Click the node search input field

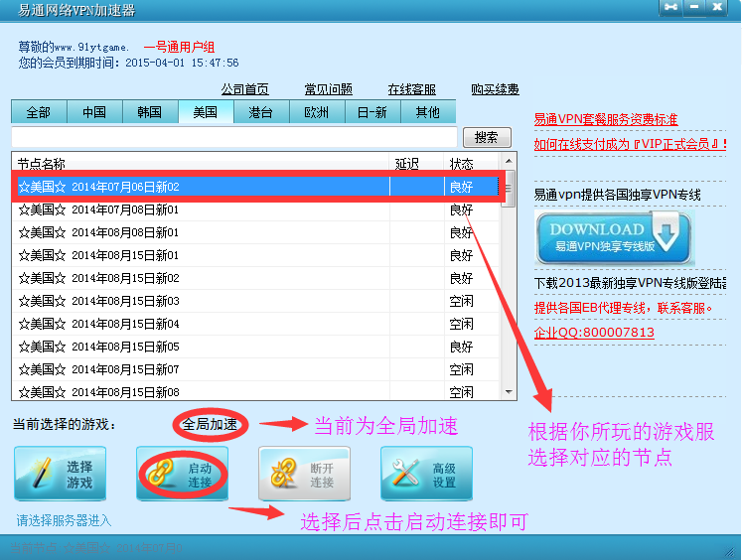(233, 137)
